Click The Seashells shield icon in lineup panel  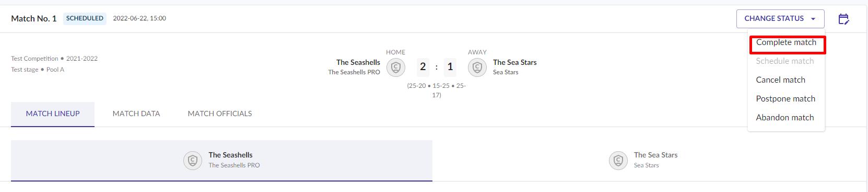click(x=193, y=160)
